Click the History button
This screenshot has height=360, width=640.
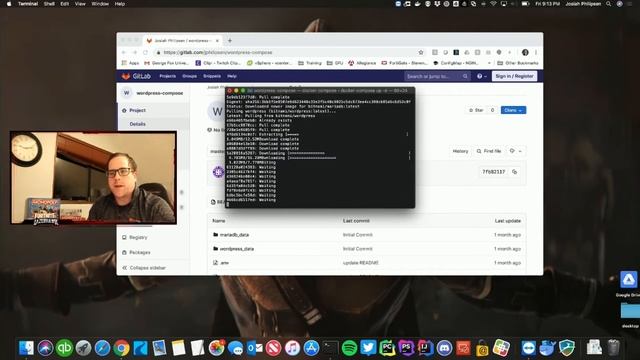460,151
